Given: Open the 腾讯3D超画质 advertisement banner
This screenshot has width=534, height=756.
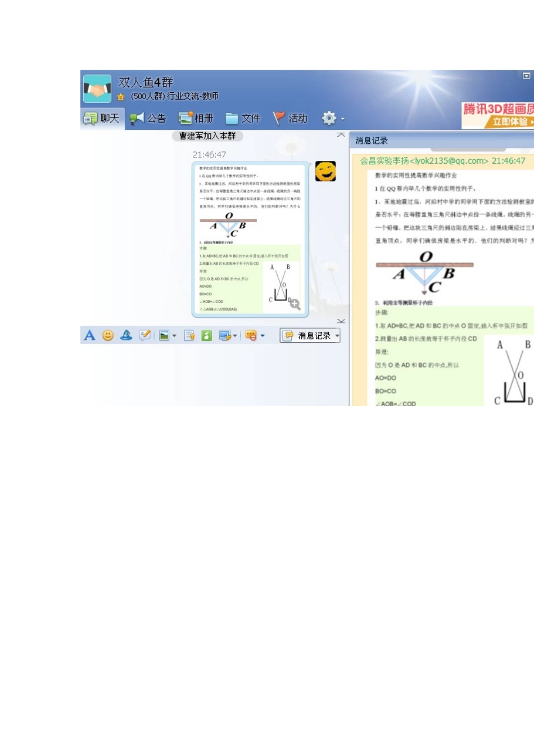Looking at the screenshot, I should point(497,115).
